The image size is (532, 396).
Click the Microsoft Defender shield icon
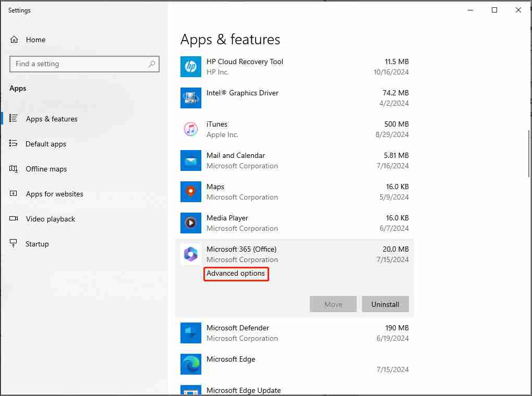coord(191,333)
